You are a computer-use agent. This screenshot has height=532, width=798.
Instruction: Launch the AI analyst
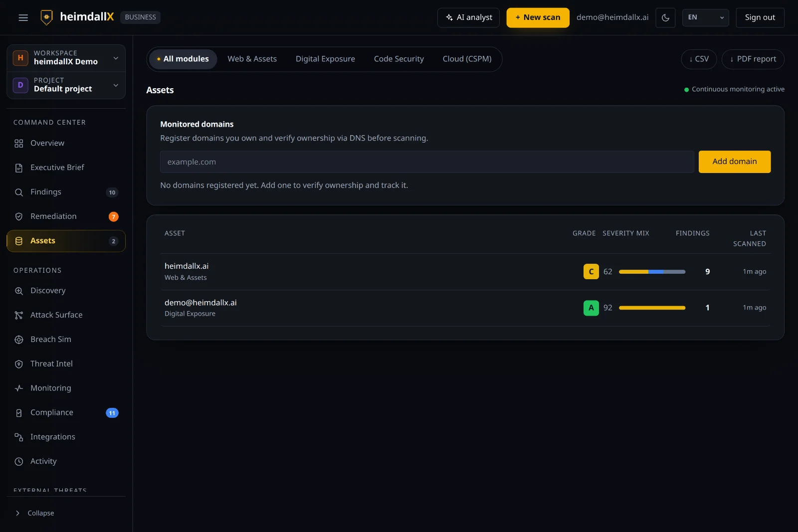tap(468, 17)
